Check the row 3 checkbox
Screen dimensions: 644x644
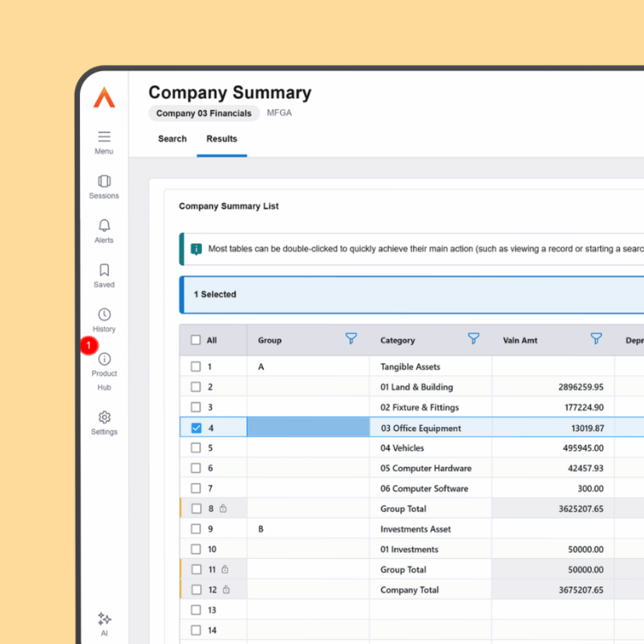[x=196, y=407]
